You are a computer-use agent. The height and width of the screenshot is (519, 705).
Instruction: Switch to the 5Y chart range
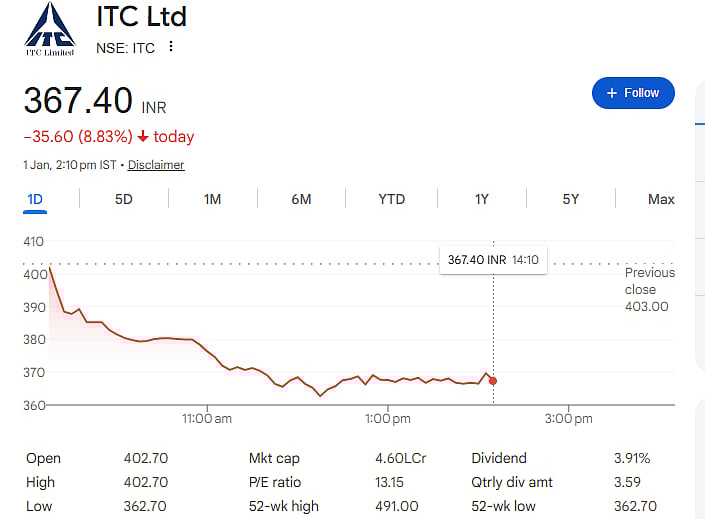[570, 199]
